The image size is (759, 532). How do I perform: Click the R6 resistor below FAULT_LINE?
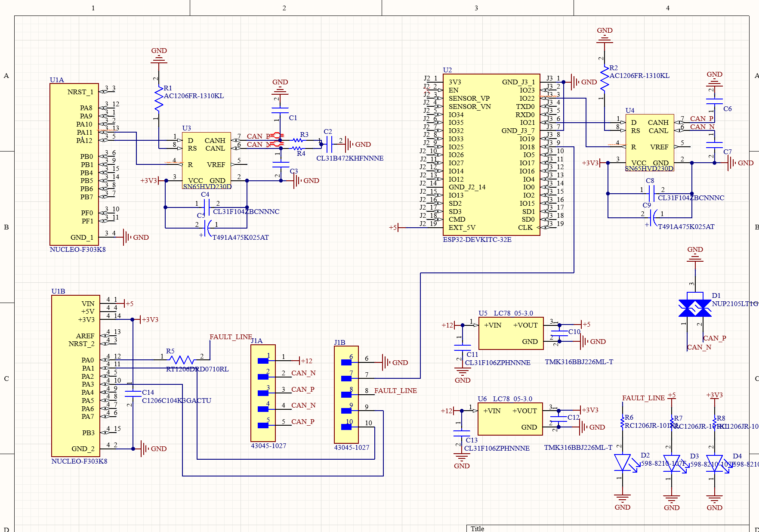point(623,422)
